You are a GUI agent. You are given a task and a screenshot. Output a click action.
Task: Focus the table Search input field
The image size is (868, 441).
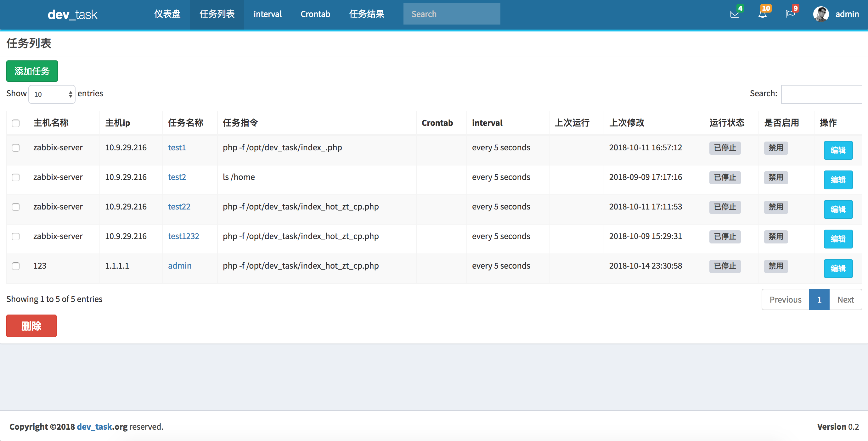tap(821, 94)
